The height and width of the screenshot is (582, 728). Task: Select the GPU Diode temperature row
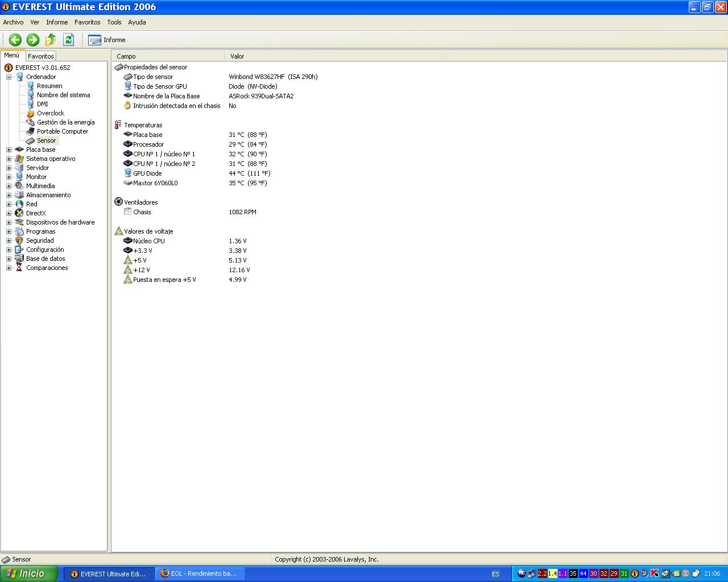click(197, 173)
